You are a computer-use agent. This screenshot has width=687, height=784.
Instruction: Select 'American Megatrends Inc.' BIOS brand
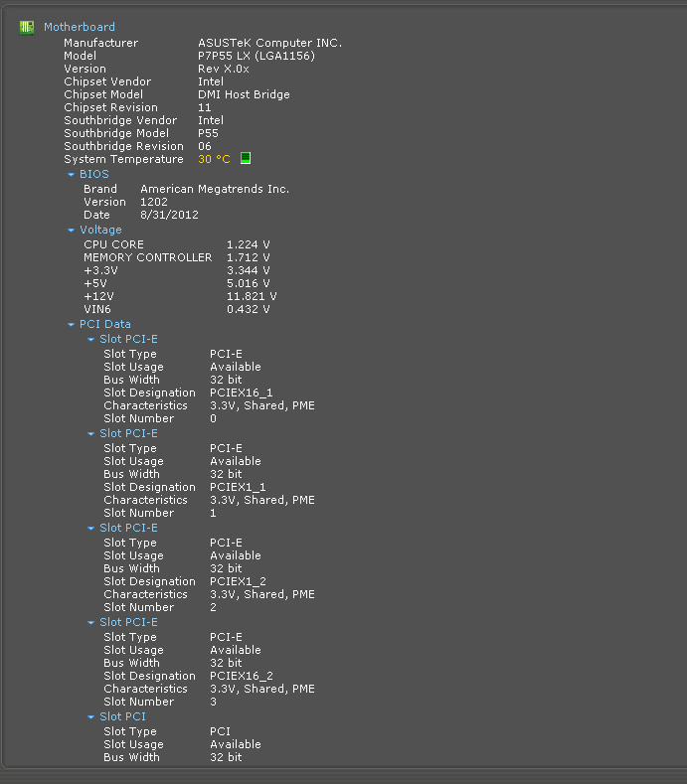(x=215, y=189)
